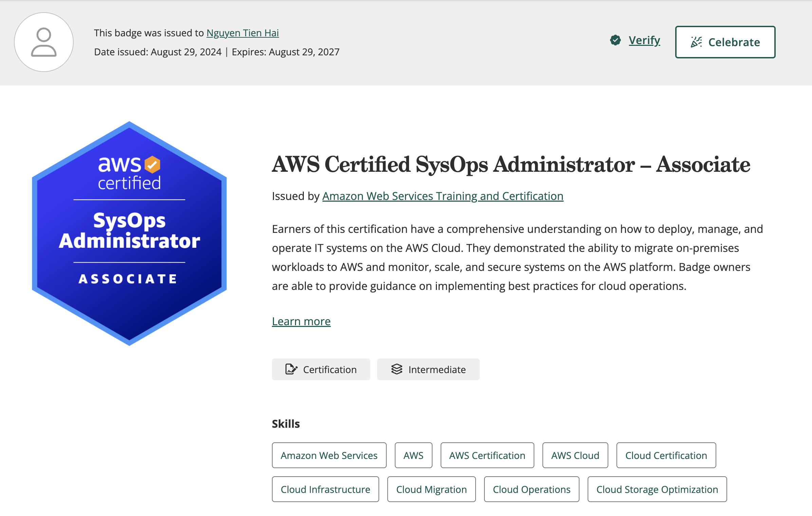This screenshot has width=812, height=516.
Task: Click the Intermediate layers icon
Action: point(396,369)
